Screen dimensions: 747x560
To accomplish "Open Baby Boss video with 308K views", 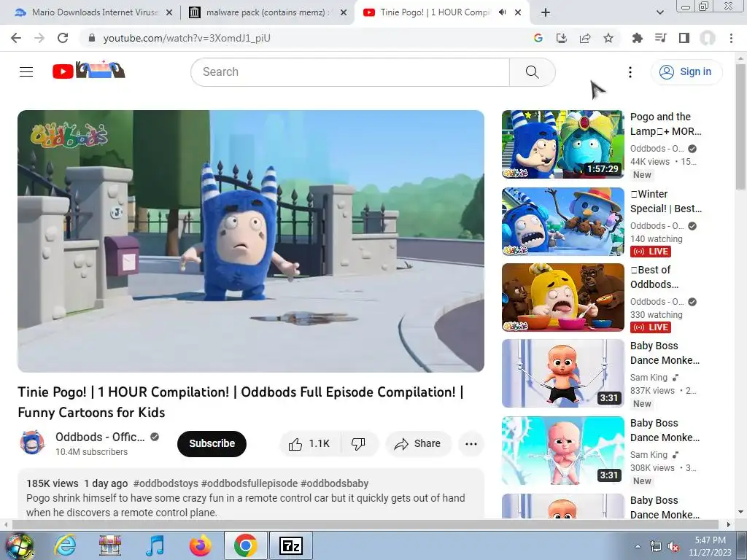I will 562,451.
